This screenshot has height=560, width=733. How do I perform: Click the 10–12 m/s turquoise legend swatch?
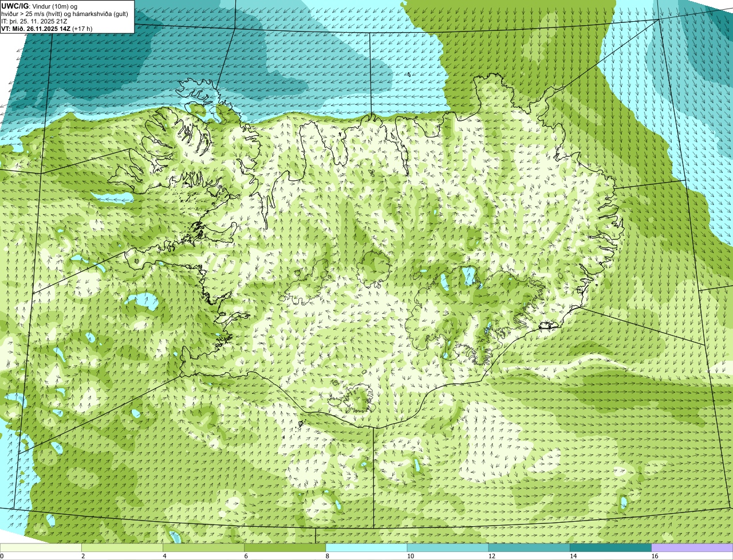pos(448,548)
